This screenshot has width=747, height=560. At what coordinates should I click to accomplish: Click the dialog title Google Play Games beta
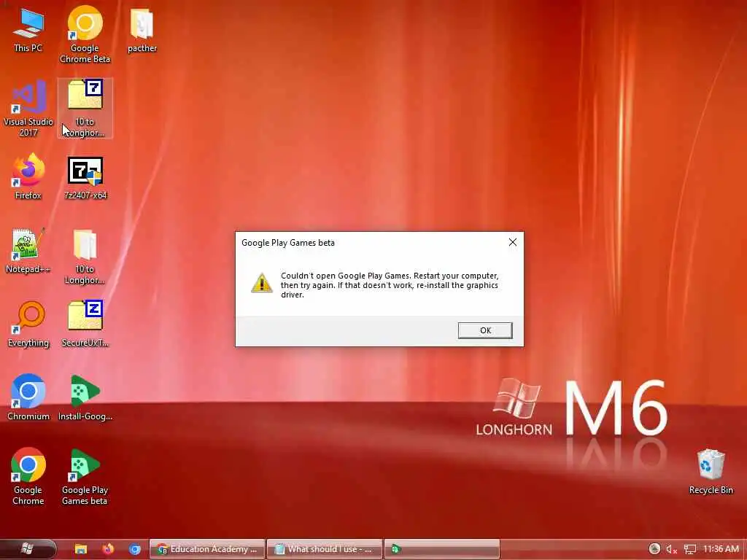click(x=287, y=243)
